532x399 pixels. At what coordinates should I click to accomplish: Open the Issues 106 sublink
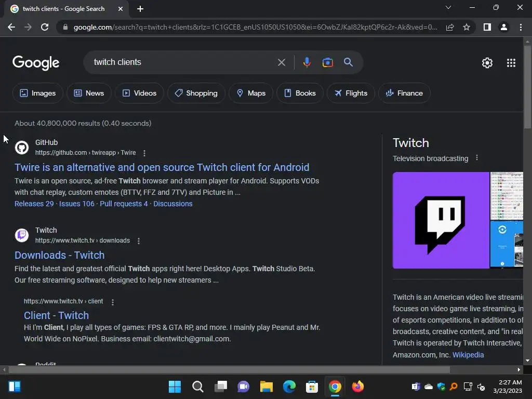(77, 204)
